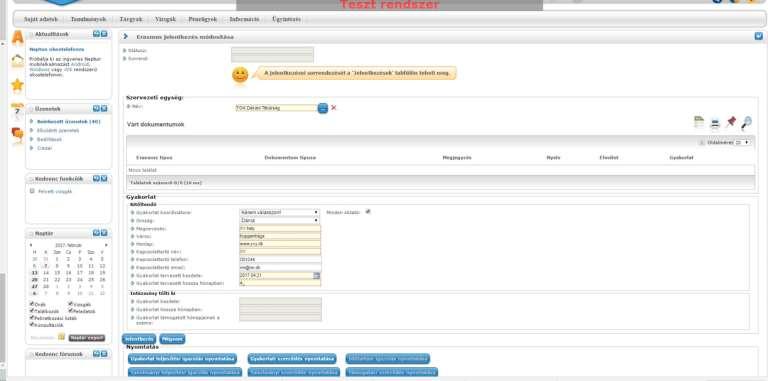
Task: Toggle the Vizsgák calendar checkbox
Action: coord(71,304)
